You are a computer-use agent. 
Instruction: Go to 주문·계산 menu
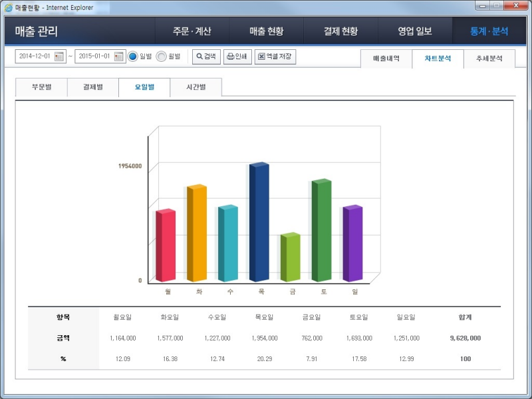(192, 31)
